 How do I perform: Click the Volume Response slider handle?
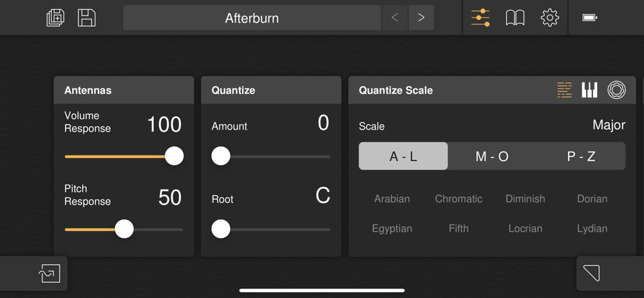pyautogui.click(x=174, y=156)
